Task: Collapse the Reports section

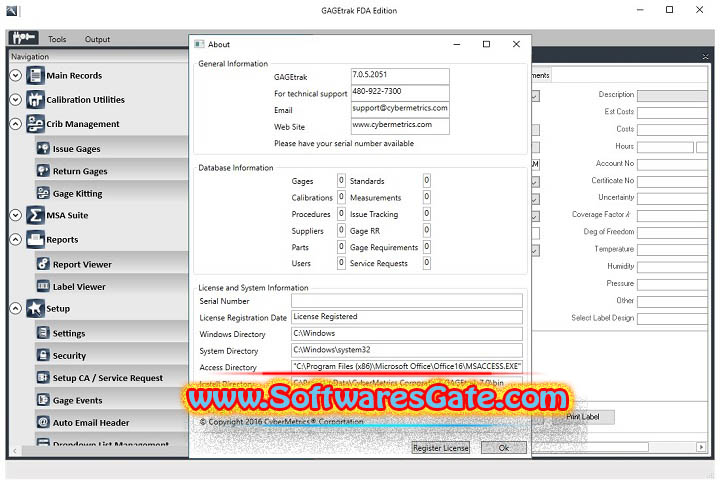Action: tap(16, 239)
